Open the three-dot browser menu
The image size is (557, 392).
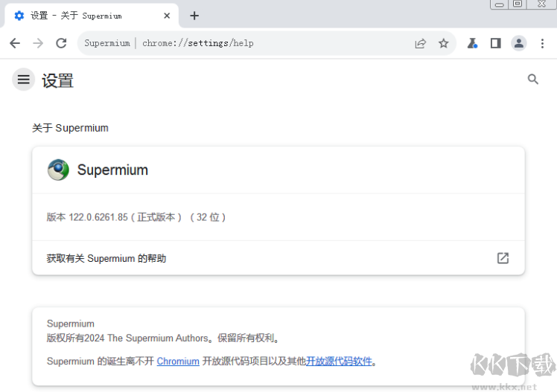[x=542, y=43]
